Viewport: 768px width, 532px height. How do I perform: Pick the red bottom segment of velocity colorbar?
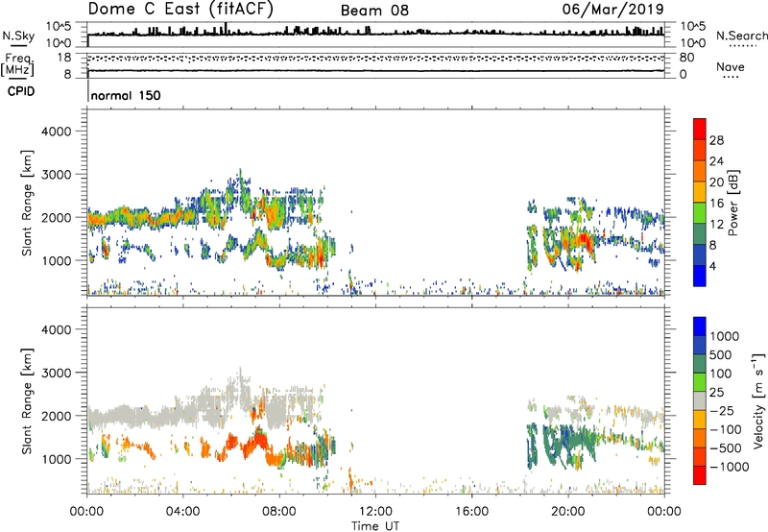point(700,474)
